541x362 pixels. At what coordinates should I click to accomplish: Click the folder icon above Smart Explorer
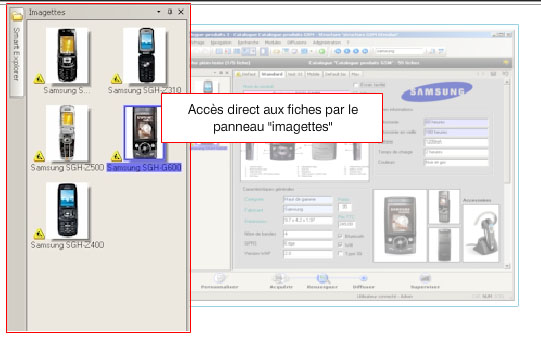[16, 16]
